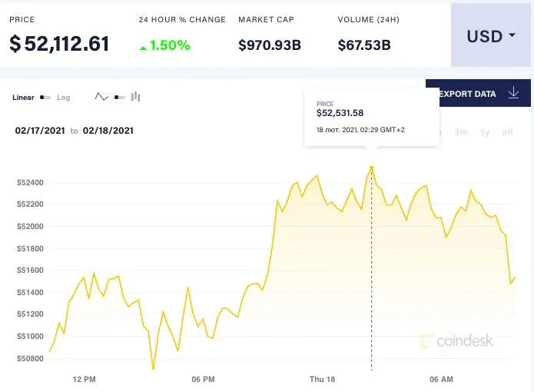534x392 pixels.
Task: Click the line chart type icon
Action: click(101, 97)
